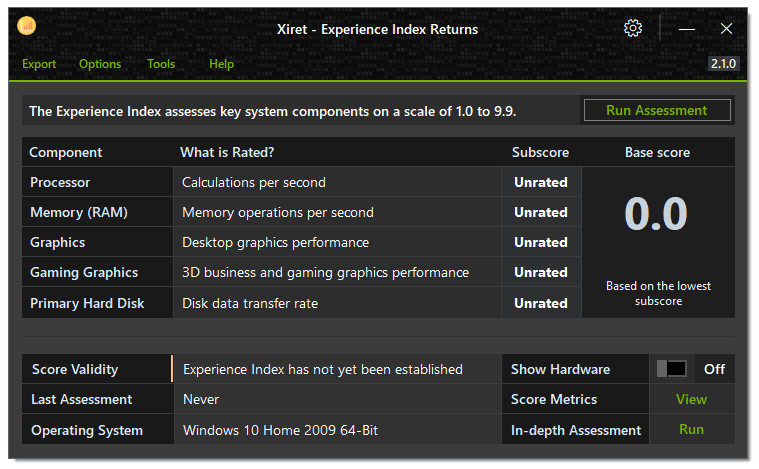
Task: Select the Primary Hard Disk row
Action: [x=302, y=303]
